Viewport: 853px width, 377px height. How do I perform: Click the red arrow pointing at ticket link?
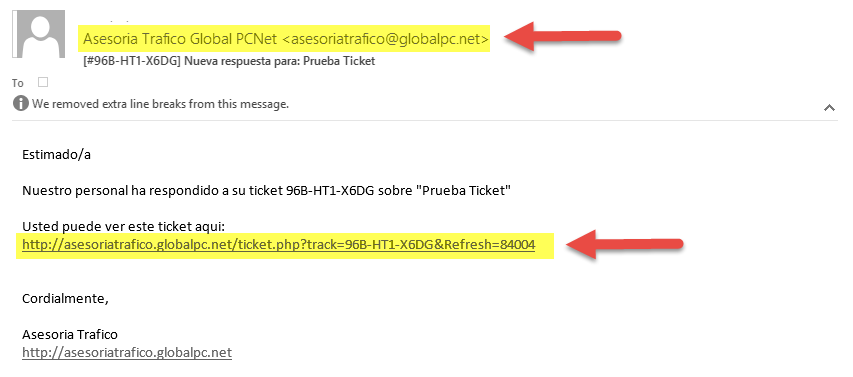(625, 244)
